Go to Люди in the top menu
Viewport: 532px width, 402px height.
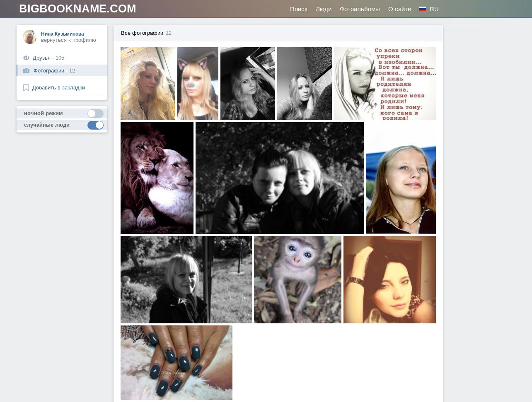tap(323, 9)
